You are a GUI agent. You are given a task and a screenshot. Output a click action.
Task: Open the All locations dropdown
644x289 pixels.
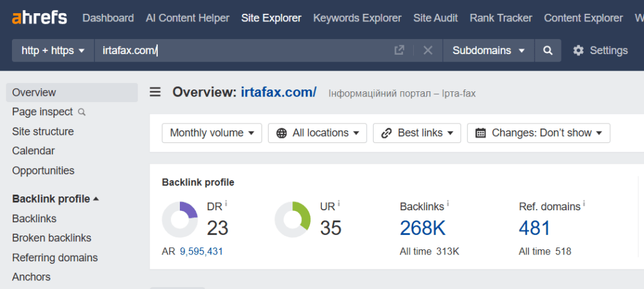coord(318,133)
